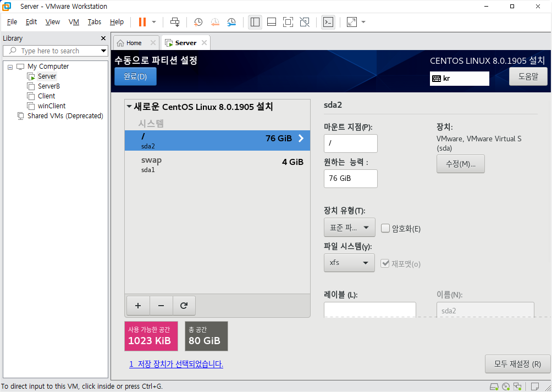Image resolution: width=552 pixels, height=392 pixels.
Task: Open the Help menu
Action: 117,22
